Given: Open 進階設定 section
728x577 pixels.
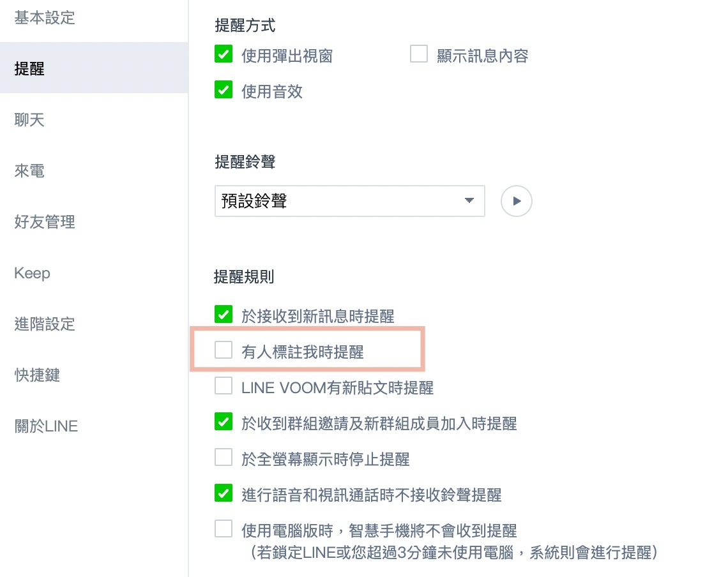Looking at the screenshot, I should (45, 324).
